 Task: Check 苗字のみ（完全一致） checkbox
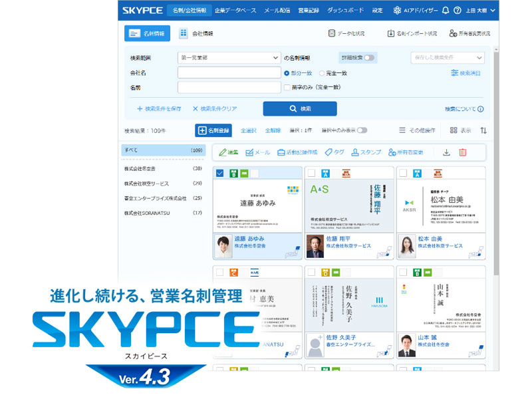click(287, 88)
